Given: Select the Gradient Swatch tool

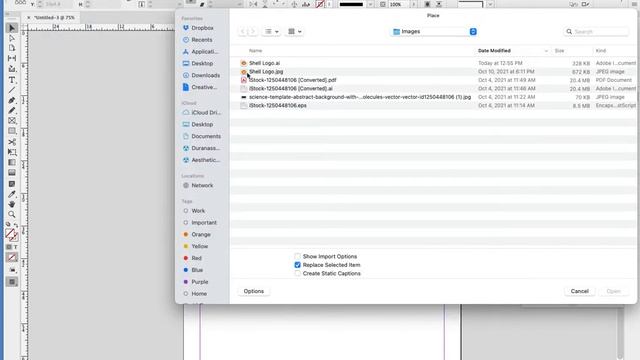Looking at the screenshot, I should coord(12,162).
